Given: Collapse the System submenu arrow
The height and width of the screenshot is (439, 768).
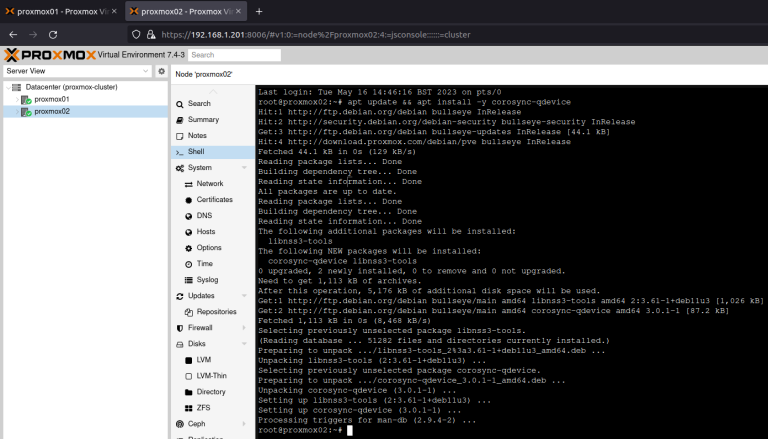Looking at the screenshot, I should [x=244, y=168].
